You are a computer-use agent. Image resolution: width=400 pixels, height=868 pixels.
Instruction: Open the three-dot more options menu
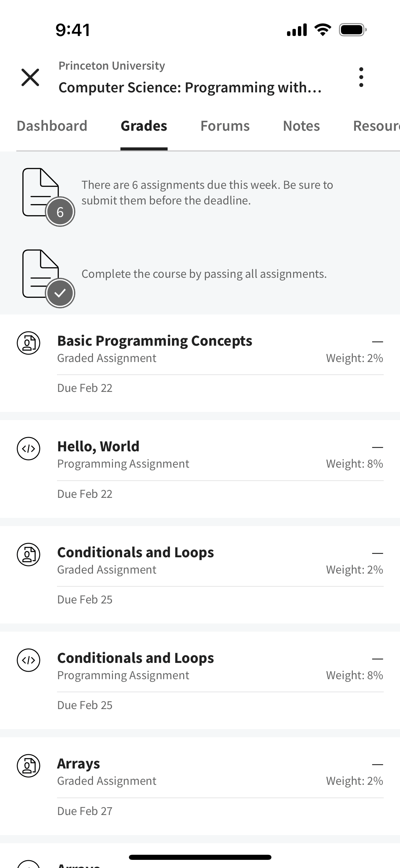(361, 77)
